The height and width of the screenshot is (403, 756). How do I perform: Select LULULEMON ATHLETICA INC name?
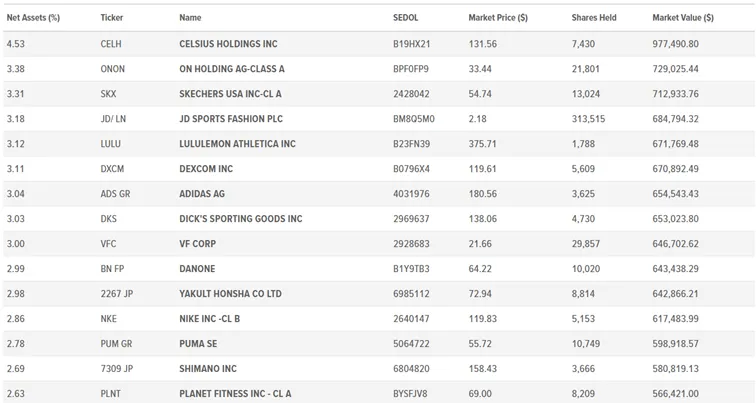coord(238,144)
